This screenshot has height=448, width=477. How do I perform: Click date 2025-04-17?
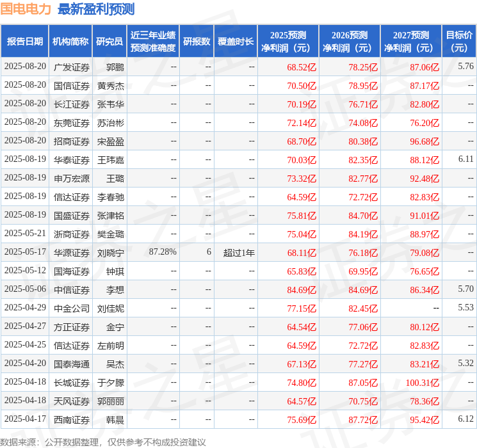(x=25, y=419)
